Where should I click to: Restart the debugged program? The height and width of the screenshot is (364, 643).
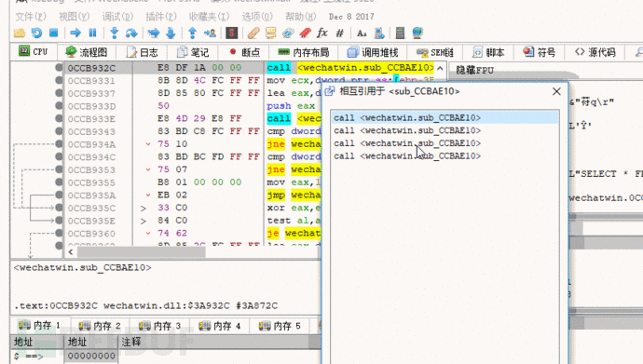36,33
